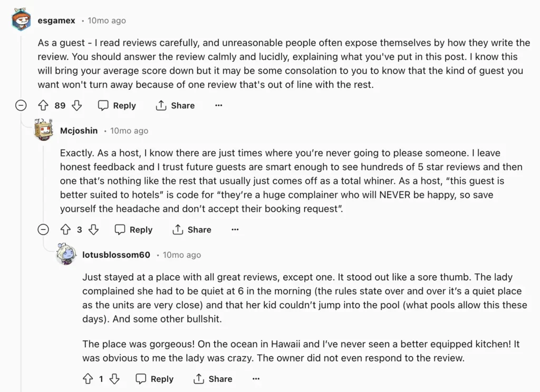This screenshot has width=540, height=392.
Task: Open the lotusblossom60 username link
Action: click(116, 255)
